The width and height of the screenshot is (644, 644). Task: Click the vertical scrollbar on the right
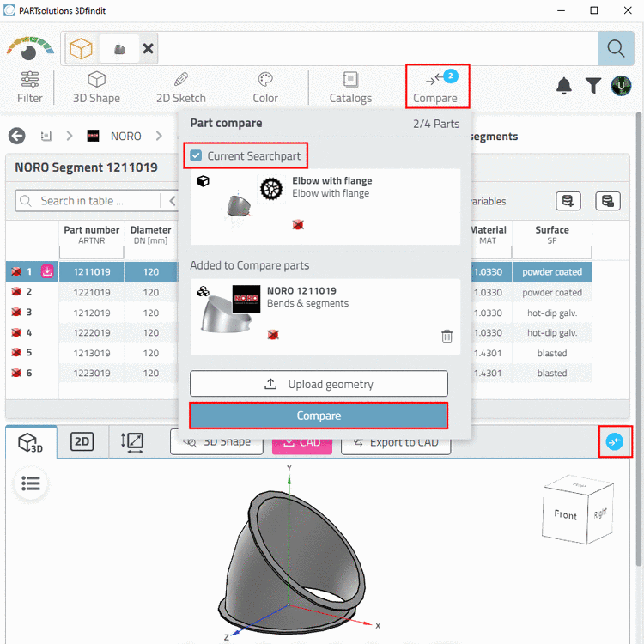tap(638, 341)
